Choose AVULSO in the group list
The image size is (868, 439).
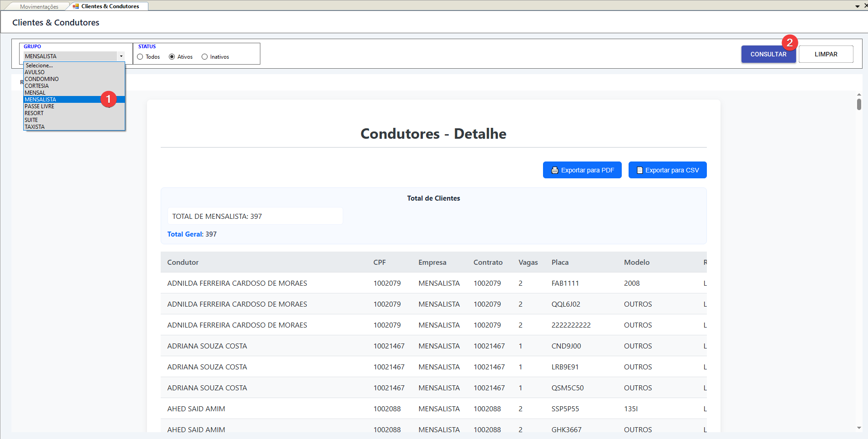click(x=74, y=72)
